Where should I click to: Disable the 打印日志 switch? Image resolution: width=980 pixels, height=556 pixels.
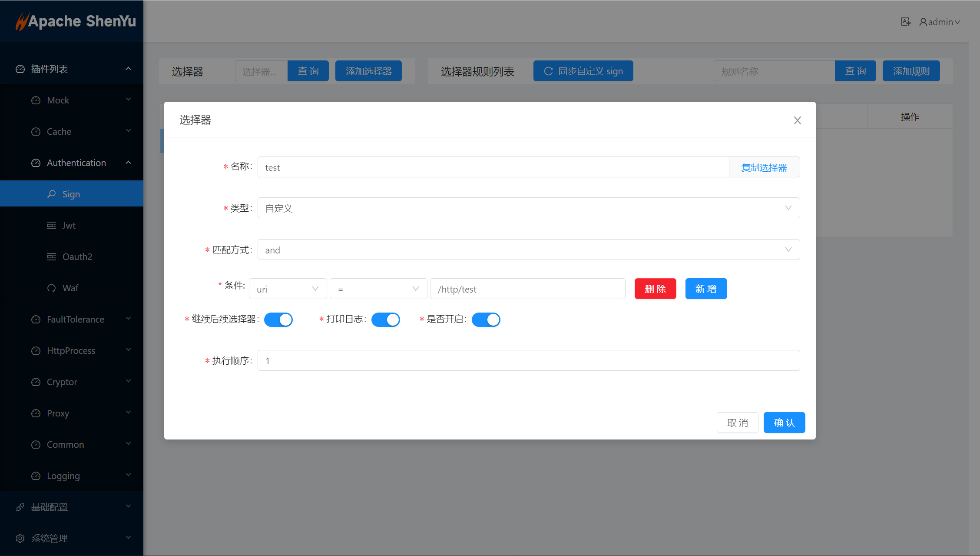pyautogui.click(x=386, y=320)
